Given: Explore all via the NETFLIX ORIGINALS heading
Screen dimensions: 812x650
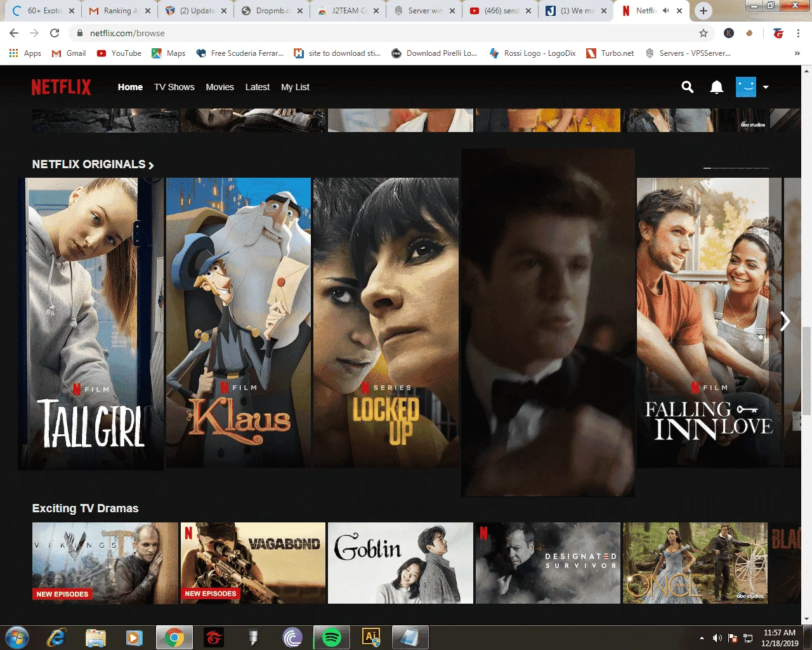Looking at the screenshot, I should [93, 164].
